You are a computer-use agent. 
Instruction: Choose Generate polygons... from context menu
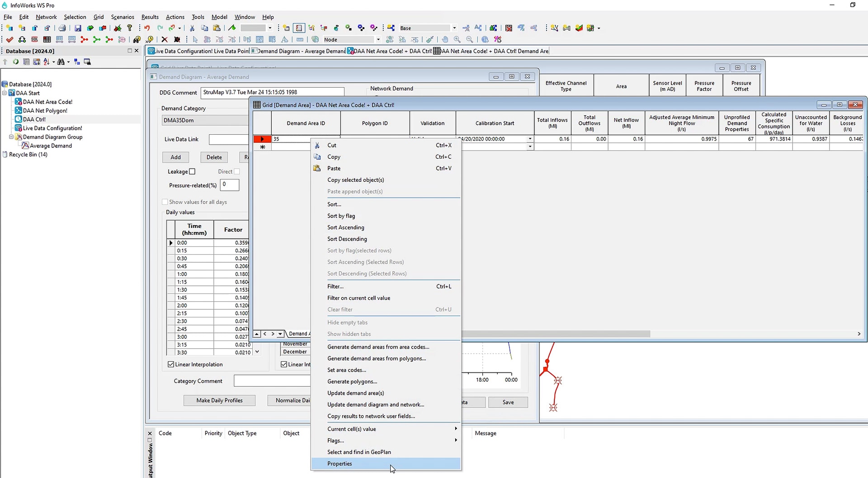pyautogui.click(x=352, y=382)
